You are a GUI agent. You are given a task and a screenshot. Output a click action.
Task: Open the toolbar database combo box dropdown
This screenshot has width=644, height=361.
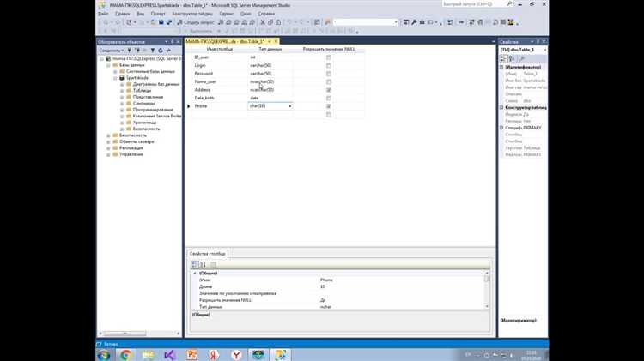point(396,22)
